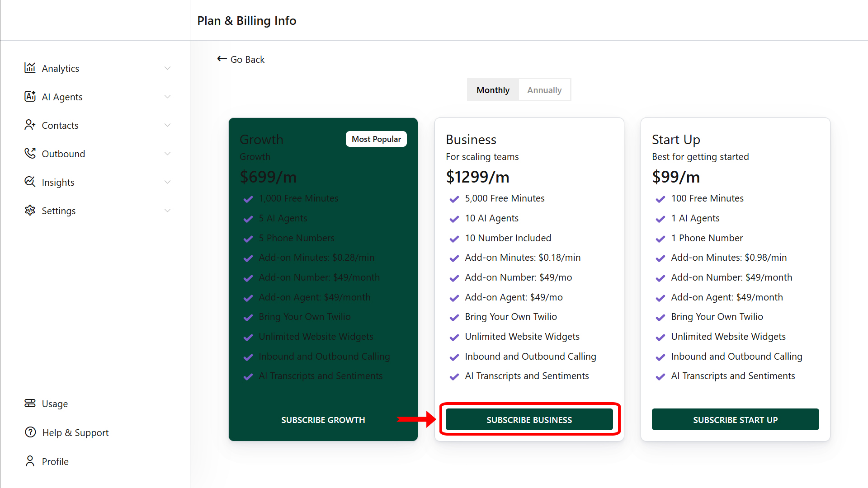The width and height of the screenshot is (868, 488).
Task: Click 'Add-on Minutes: $0.28/min' text
Action: point(316,257)
